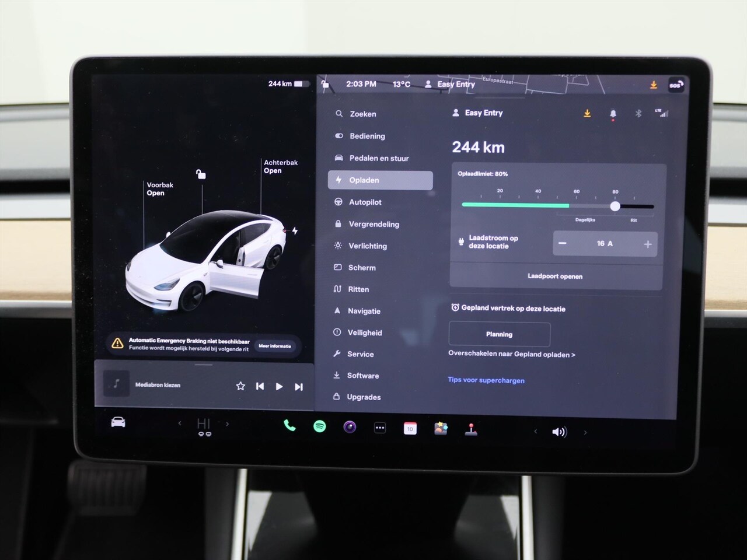Click the charging bolt beside the car
This screenshot has width=747, height=560.
[295, 231]
